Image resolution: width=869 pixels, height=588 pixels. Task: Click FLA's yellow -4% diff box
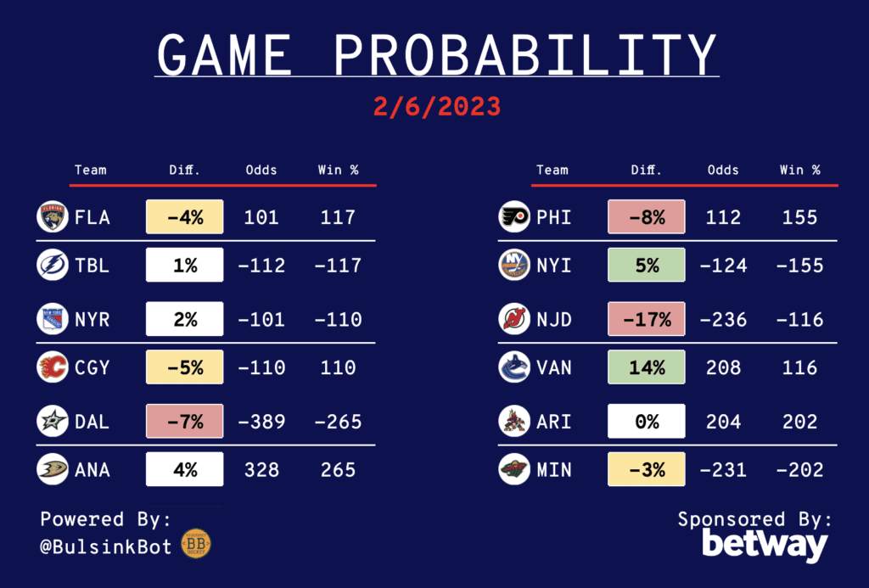coord(184,217)
